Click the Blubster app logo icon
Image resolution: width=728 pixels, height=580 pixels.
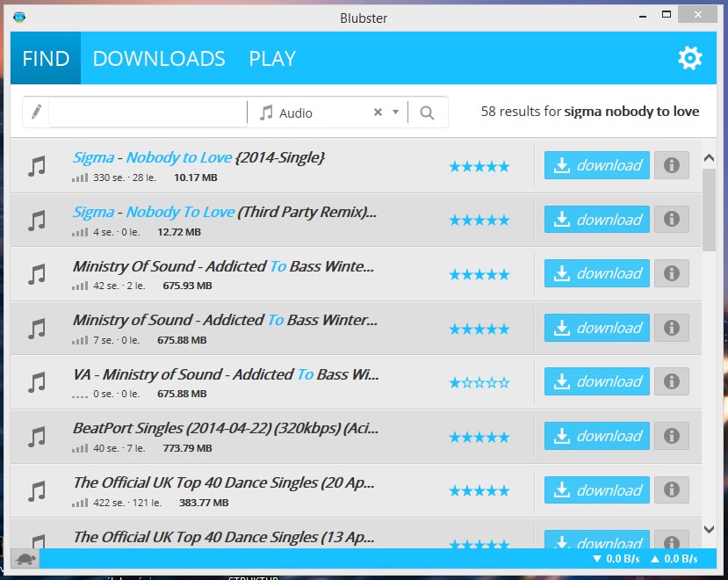(x=19, y=18)
